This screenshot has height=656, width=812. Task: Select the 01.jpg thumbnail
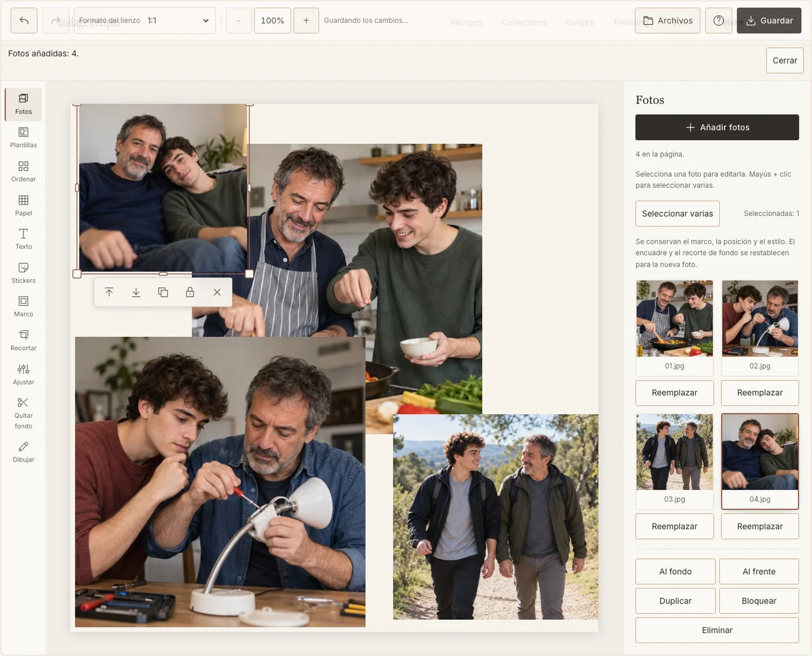click(674, 327)
